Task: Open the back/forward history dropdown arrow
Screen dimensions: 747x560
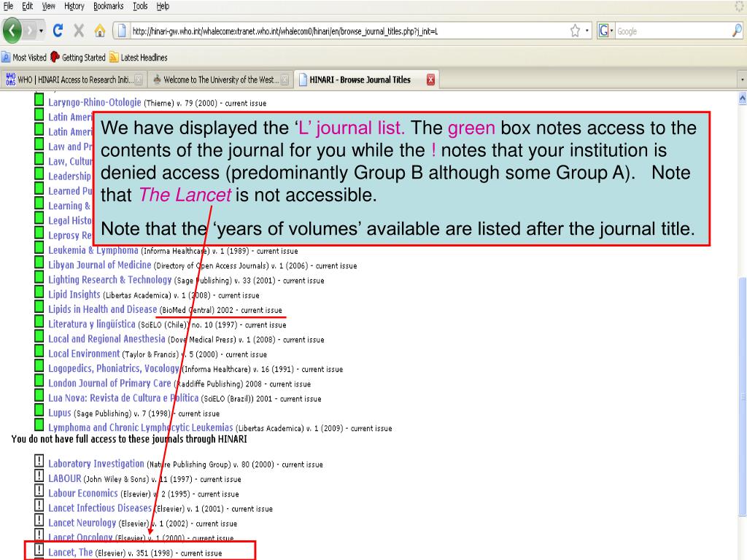Action: pos(41,31)
